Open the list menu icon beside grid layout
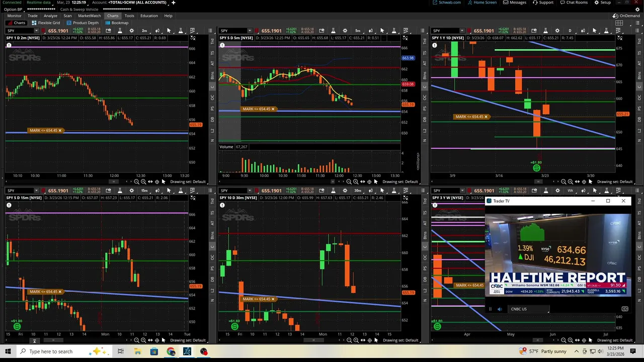Image resolution: width=644 pixels, height=362 pixels. click(637, 23)
